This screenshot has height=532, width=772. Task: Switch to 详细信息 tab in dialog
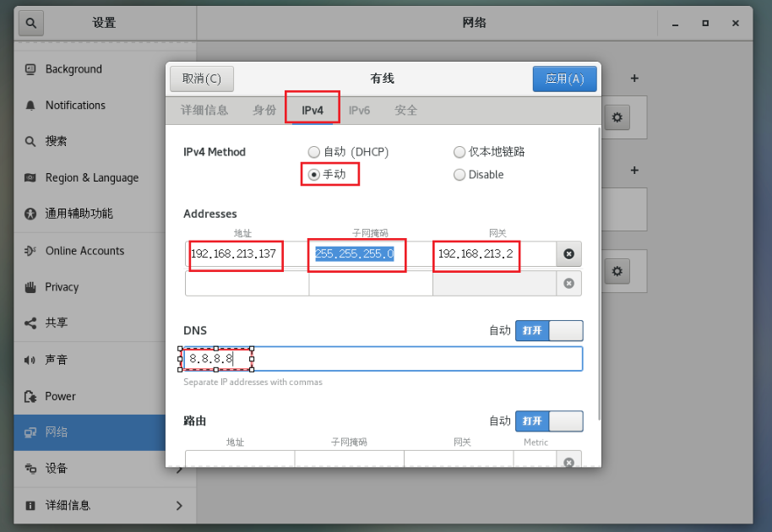point(204,111)
